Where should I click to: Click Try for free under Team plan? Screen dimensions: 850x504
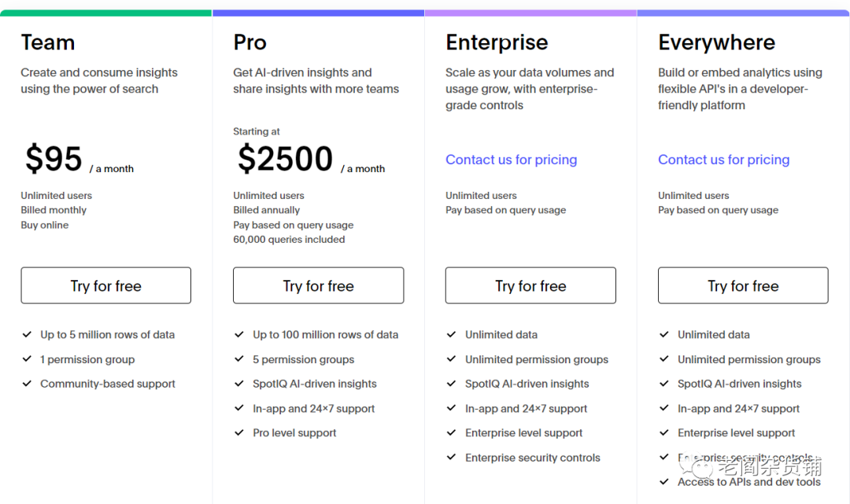(x=105, y=285)
